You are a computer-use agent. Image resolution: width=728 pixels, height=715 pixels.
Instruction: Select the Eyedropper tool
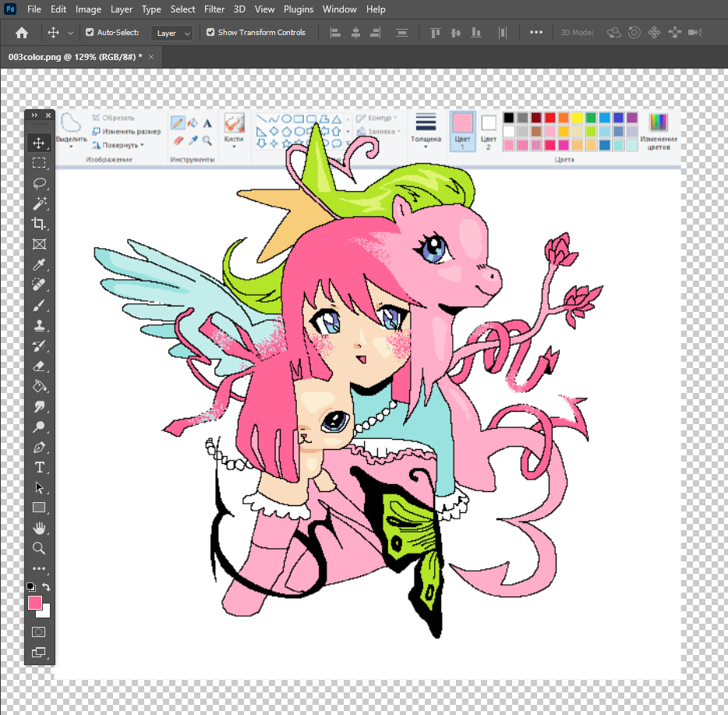39,264
